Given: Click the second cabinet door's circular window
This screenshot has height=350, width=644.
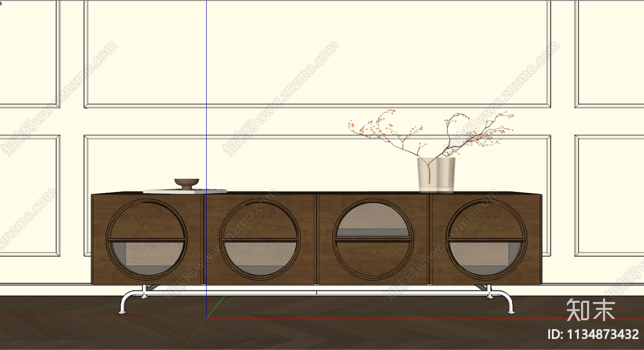Looking at the screenshot, I should [260, 240].
